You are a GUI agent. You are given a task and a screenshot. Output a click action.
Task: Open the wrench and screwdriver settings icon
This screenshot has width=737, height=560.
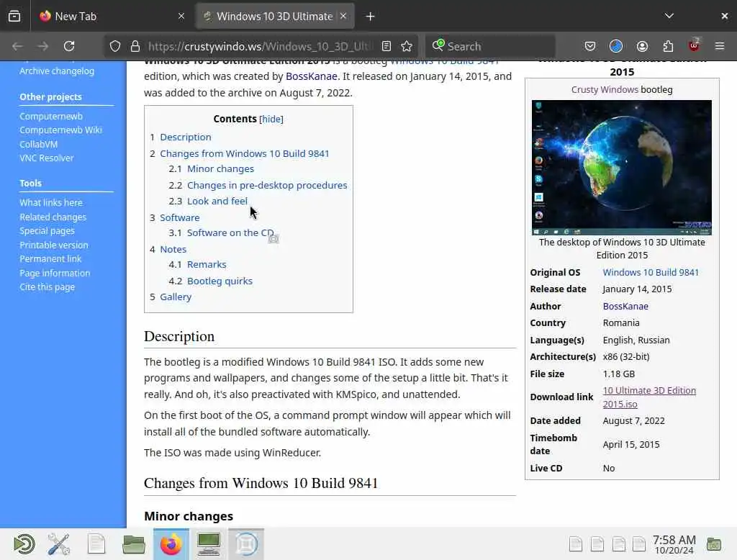[x=59, y=544]
